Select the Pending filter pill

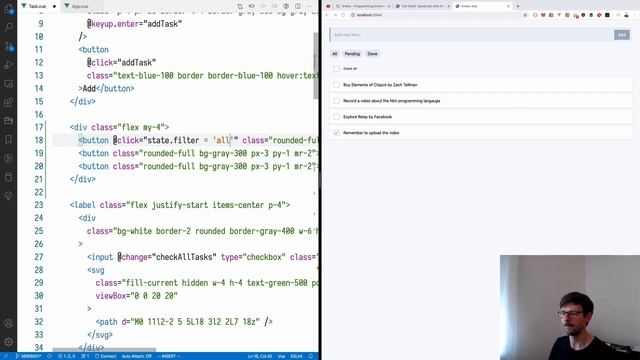(x=352, y=54)
